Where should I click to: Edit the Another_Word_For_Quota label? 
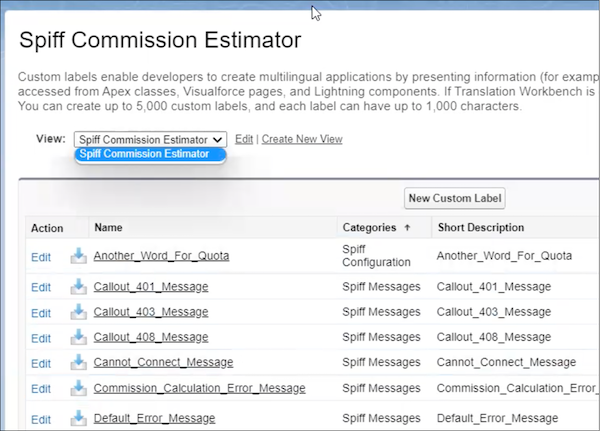pyautogui.click(x=41, y=257)
